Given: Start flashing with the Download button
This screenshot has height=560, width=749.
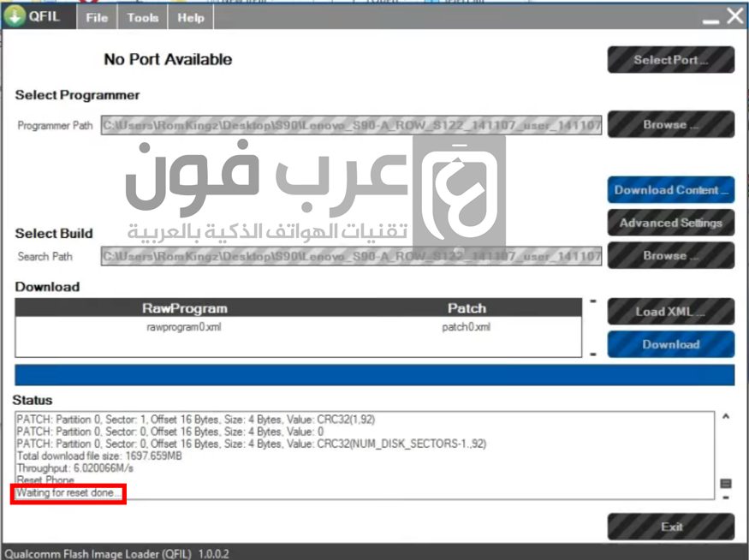Looking at the screenshot, I should (670, 344).
